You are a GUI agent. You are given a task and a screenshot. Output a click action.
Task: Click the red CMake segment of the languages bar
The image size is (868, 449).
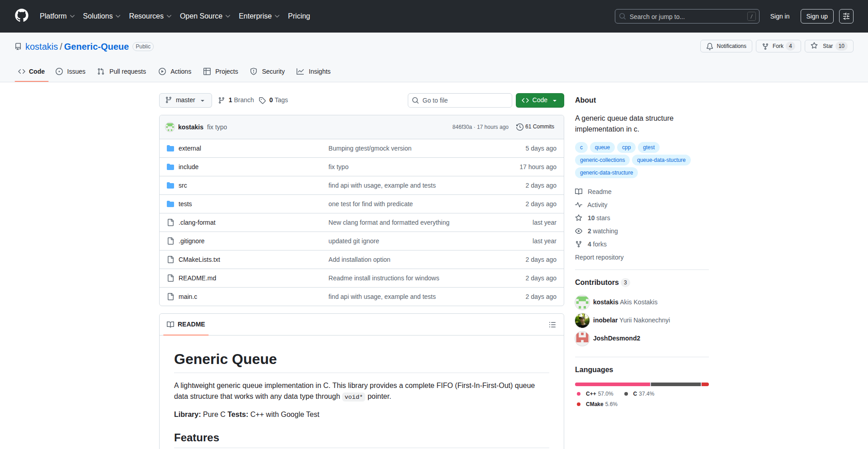pos(705,384)
